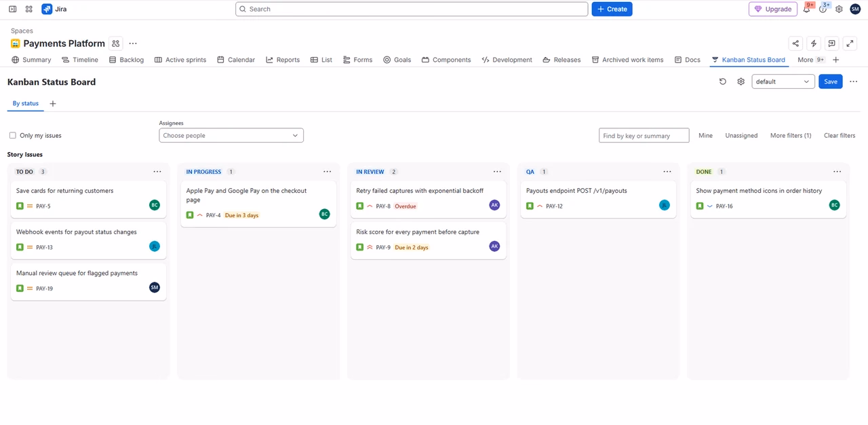Toggle the sidebar panel icon
The image size is (868, 425).
[x=12, y=10]
